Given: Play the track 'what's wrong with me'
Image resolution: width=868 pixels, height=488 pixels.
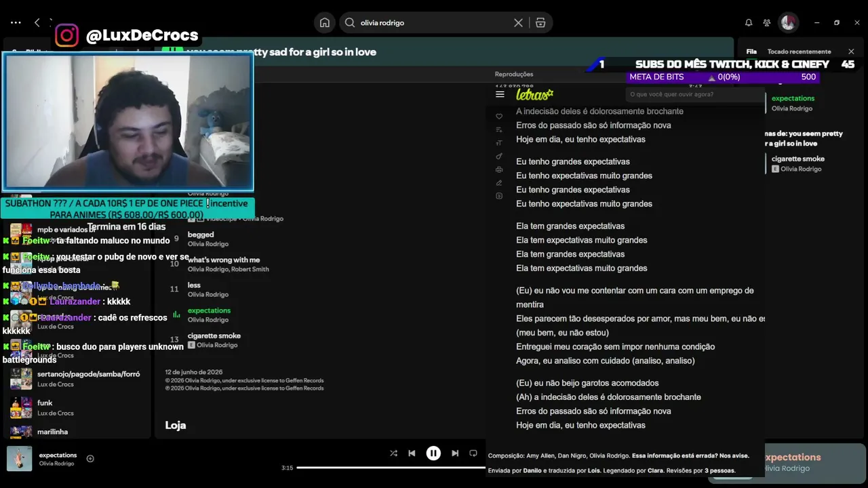Looking at the screenshot, I should pyautogui.click(x=224, y=260).
